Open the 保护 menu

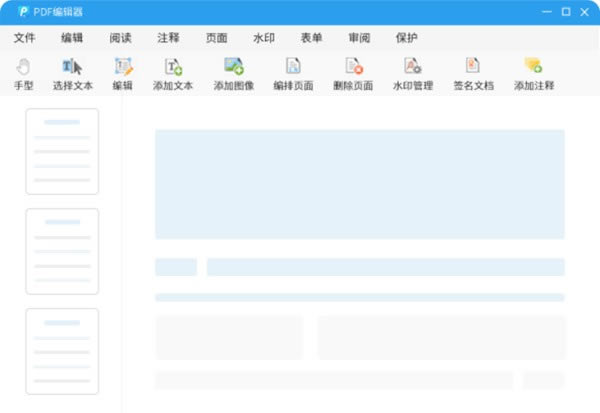click(406, 38)
